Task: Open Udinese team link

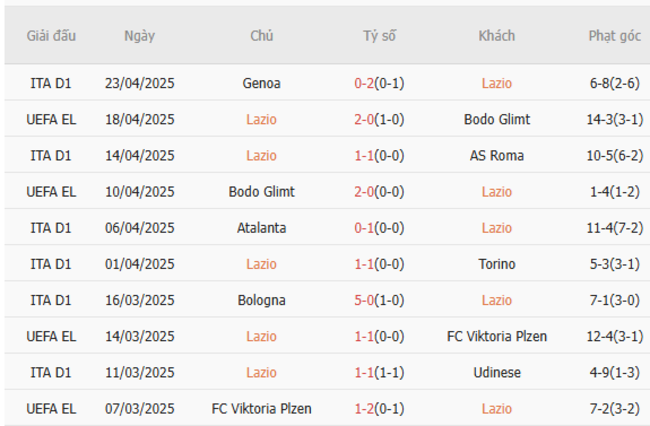Action: [x=497, y=372]
